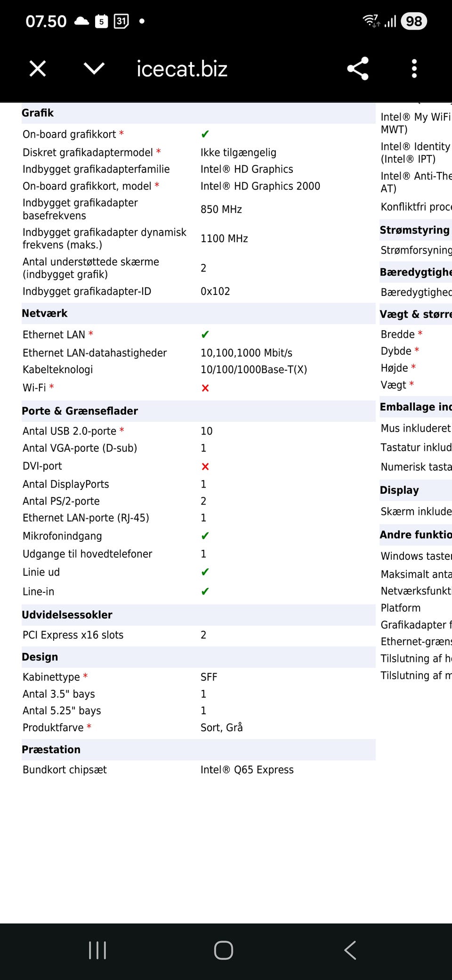Viewport: 452px width, 980px height.
Task: Tap the battery indicator in status bar
Action: click(413, 21)
